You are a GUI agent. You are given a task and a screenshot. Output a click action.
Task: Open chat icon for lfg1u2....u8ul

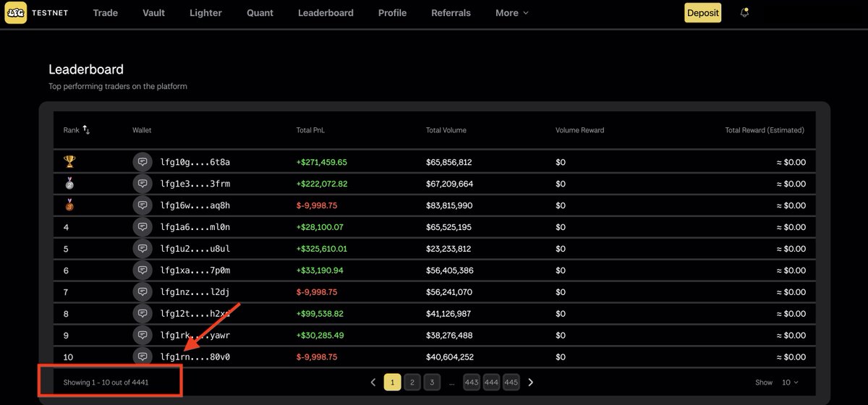142,249
